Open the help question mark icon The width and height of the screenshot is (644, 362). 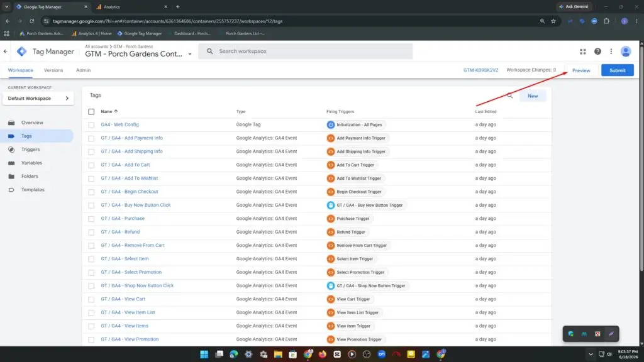point(597,52)
